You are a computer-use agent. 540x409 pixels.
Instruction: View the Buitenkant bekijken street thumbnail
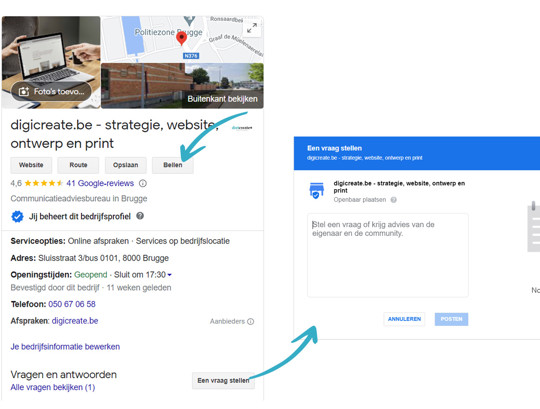[183, 85]
